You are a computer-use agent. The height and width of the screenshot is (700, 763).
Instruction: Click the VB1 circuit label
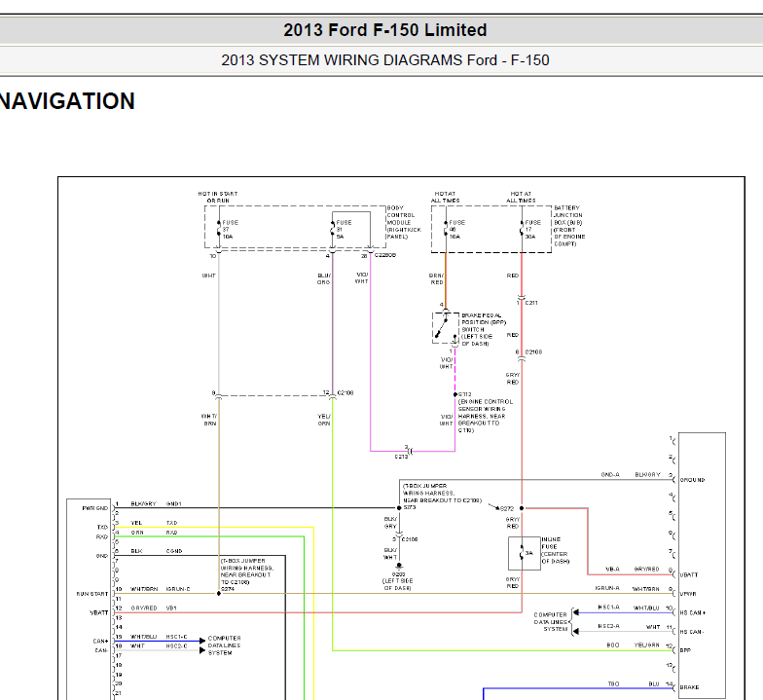[x=171, y=608]
